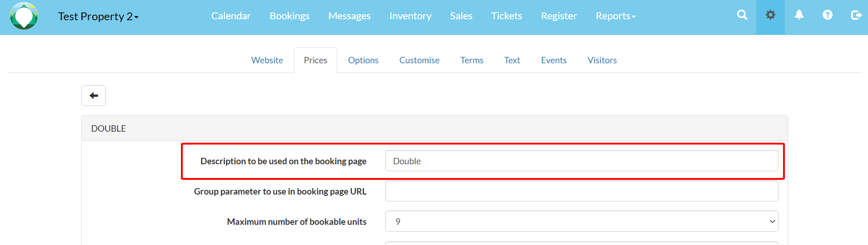The image size is (868, 245).
Task: Switch to the Events tab
Action: coord(554,60)
